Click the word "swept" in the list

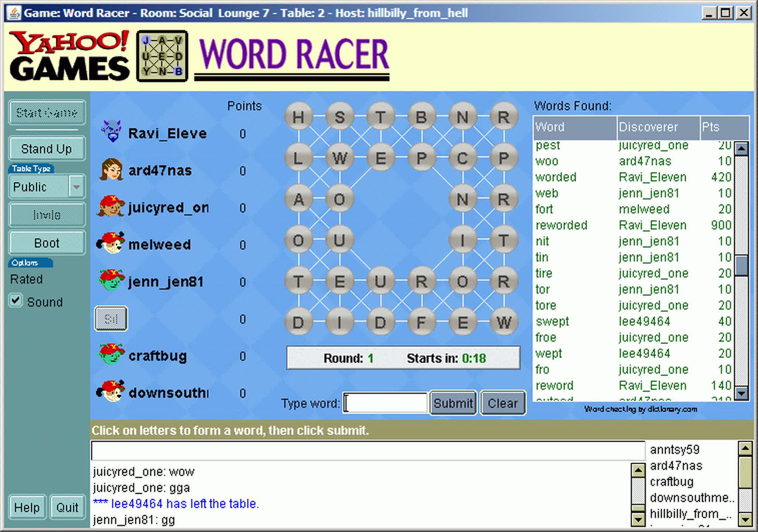552,321
